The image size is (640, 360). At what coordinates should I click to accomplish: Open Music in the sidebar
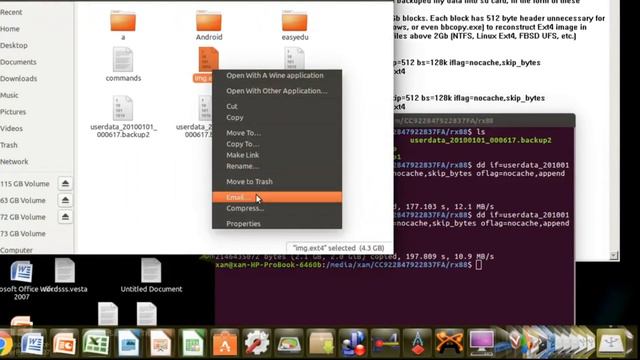tap(9, 95)
